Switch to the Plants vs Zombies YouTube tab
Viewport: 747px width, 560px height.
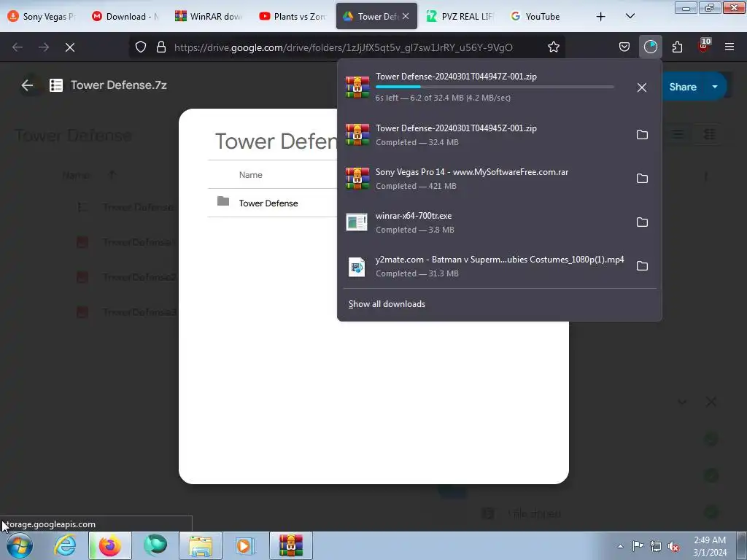[x=293, y=16]
